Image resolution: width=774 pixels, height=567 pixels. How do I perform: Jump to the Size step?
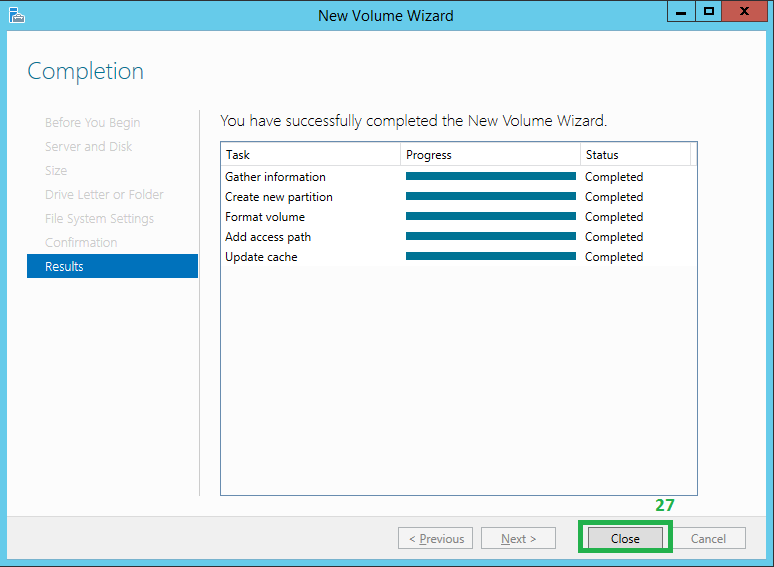(x=56, y=170)
